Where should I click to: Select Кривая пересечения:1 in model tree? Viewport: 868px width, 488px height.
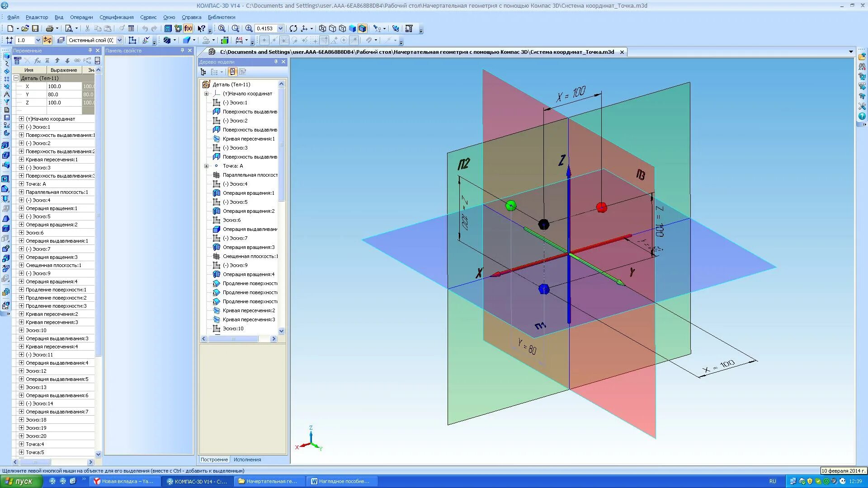click(248, 139)
